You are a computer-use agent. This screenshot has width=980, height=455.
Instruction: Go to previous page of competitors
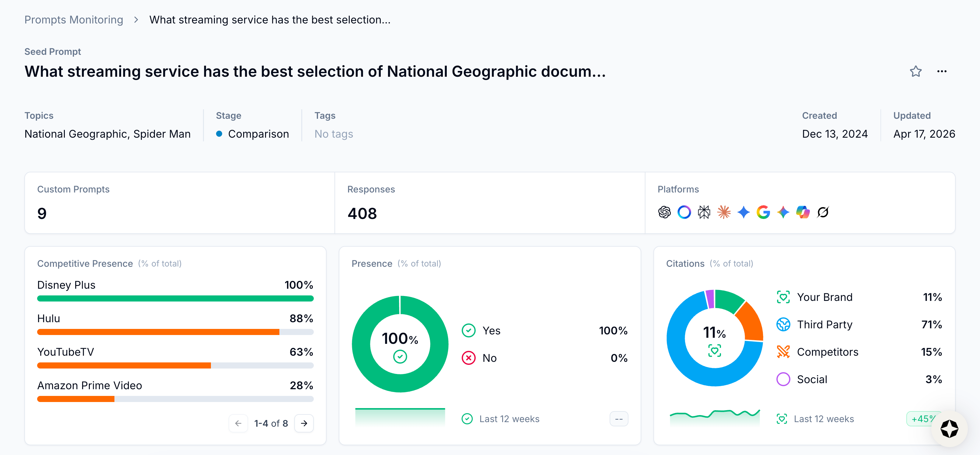pos(238,423)
